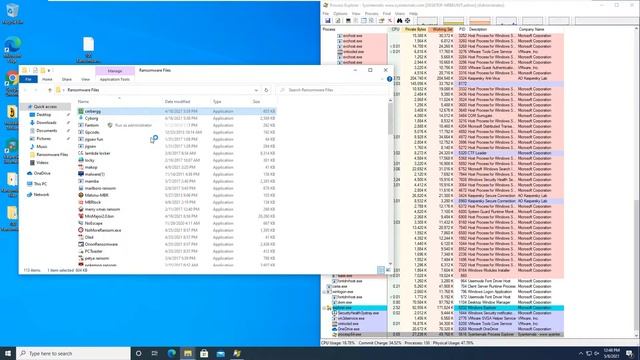Select OneDrive.exe process in Process Explorer
Viewport: 640px width, 360px height.
point(348,329)
